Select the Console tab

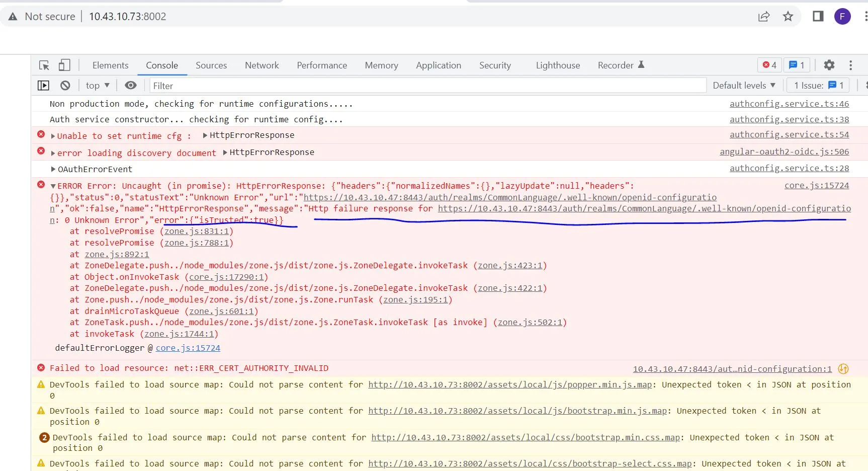162,65
